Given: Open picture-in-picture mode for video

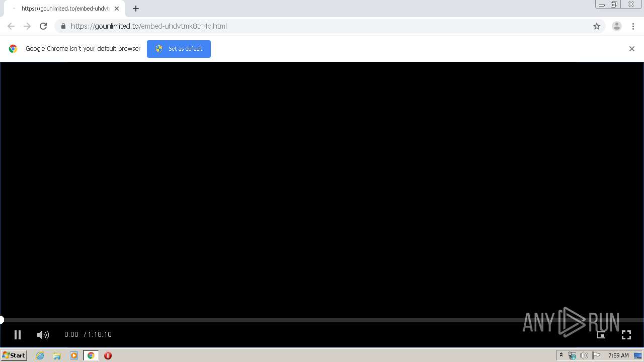Looking at the screenshot, I should 601,335.
